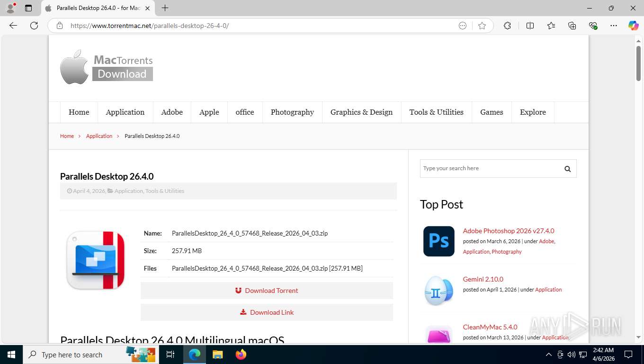Click the browser Back arrow
This screenshot has width=644, height=364.
(x=13, y=26)
